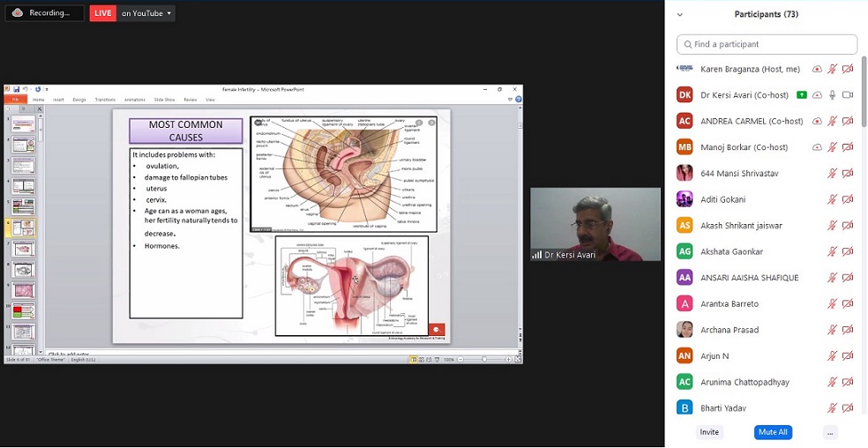
Task: Toggle muted mic for Aditi Gokani
Action: [832, 199]
